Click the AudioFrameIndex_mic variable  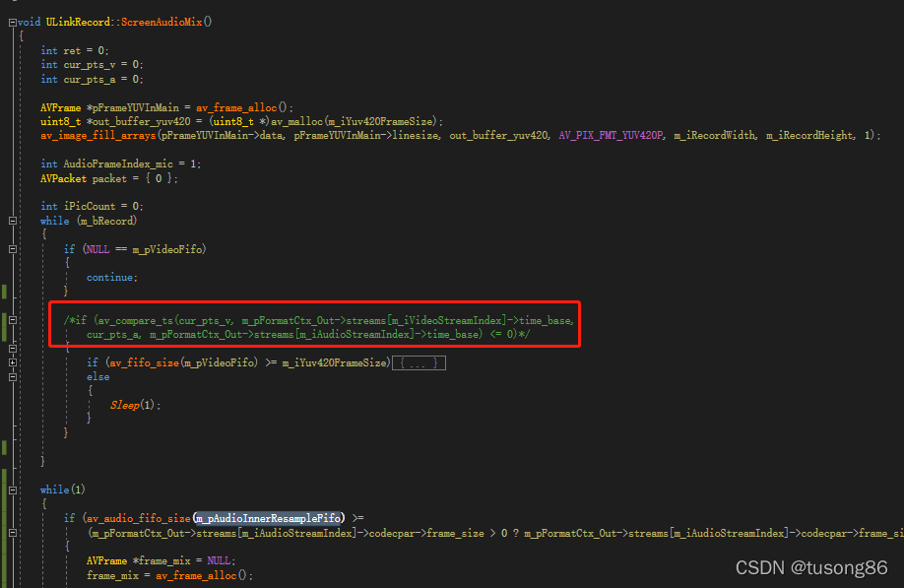(x=118, y=164)
